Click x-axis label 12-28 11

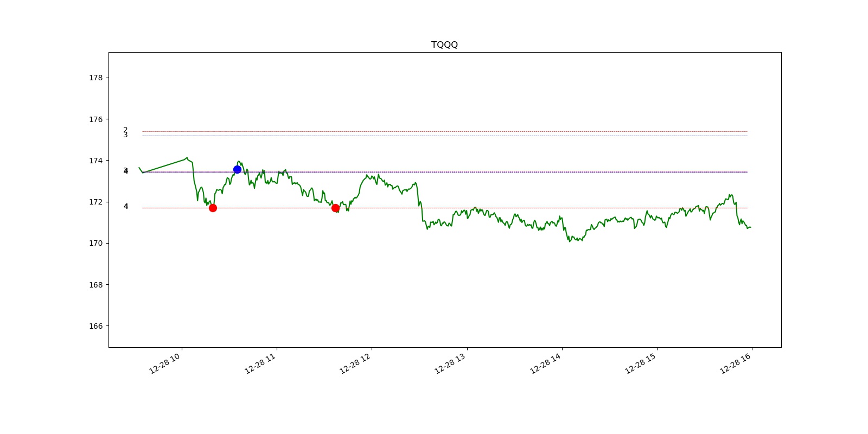260,362
